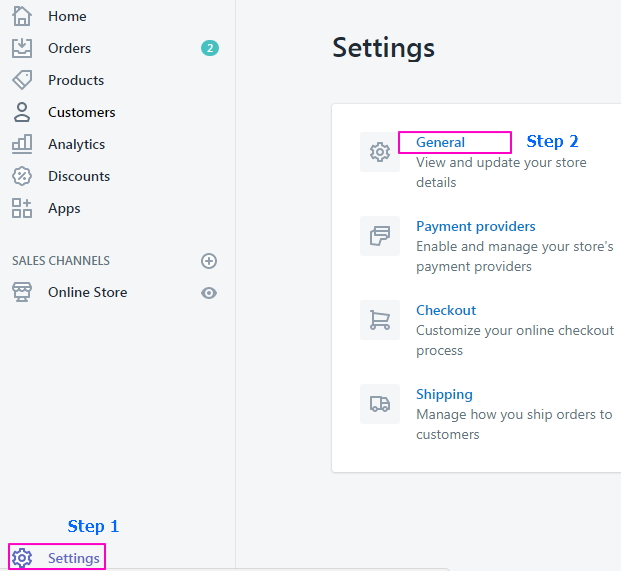621x571 pixels.
Task: Click the Online Store storefront icon
Action: (x=22, y=292)
